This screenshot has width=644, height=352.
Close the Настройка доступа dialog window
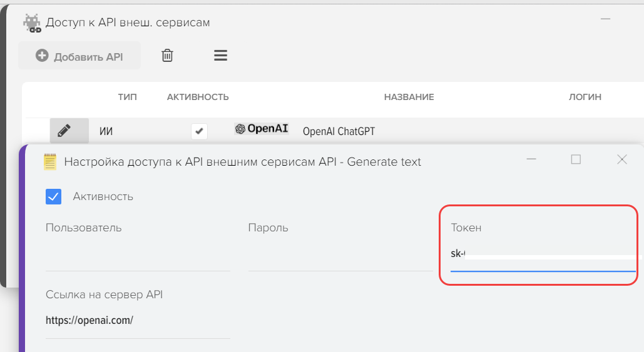pyautogui.click(x=621, y=159)
